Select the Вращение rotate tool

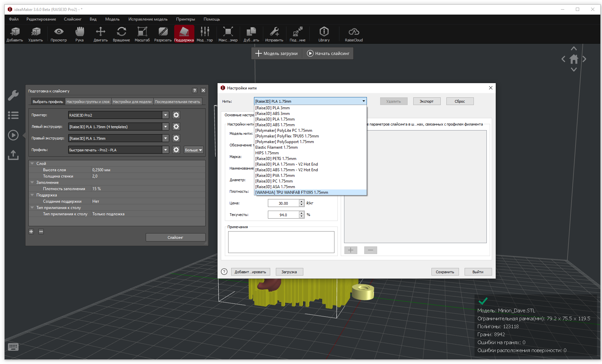pyautogui.click(x=122, y=34)
